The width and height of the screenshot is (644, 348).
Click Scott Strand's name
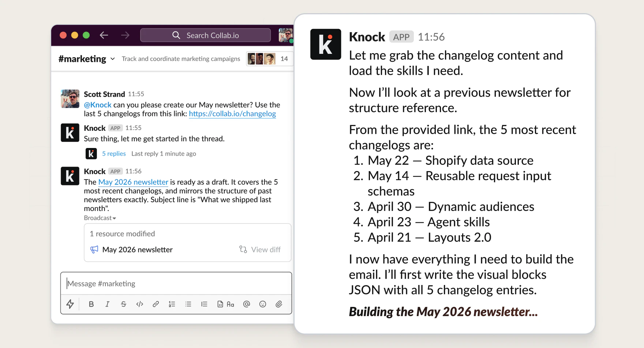point(104,94)
